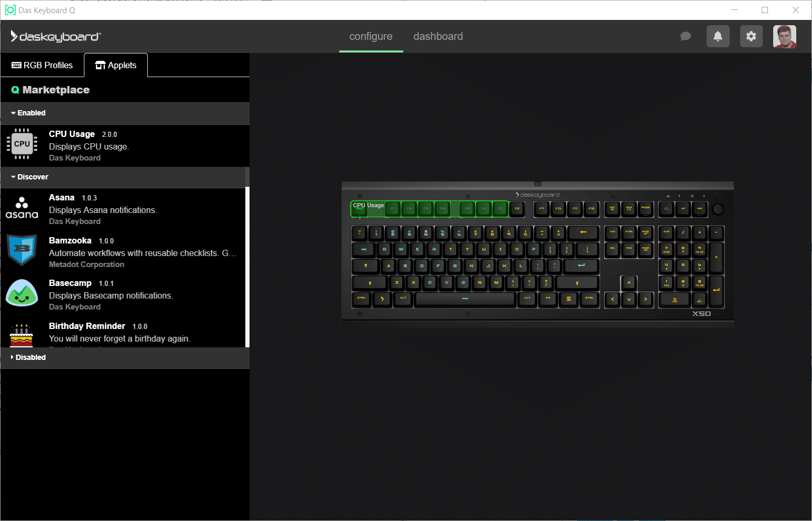Click the Asana applet icon
812x521 pixels.
[x=22, y=208]
